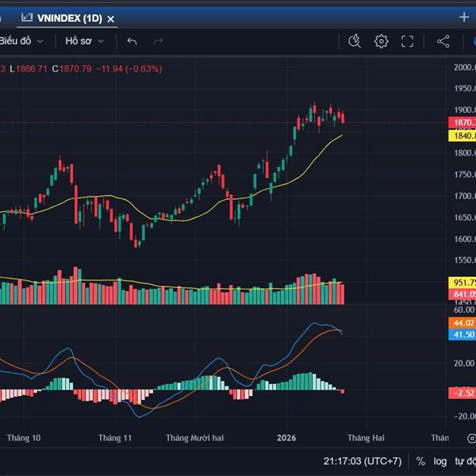Expand the Biểu đồ dropdown
Screen dimensions: 476x476
[x=21, y=41]
